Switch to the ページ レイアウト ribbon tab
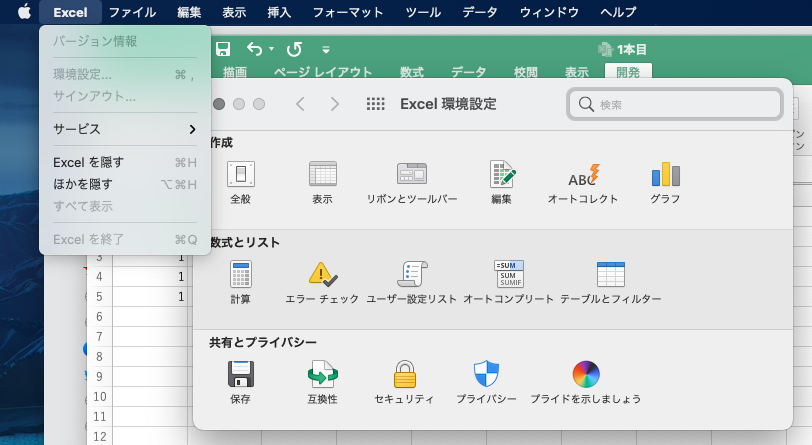This screenshot has height=445, width=812. pos(323,72)
